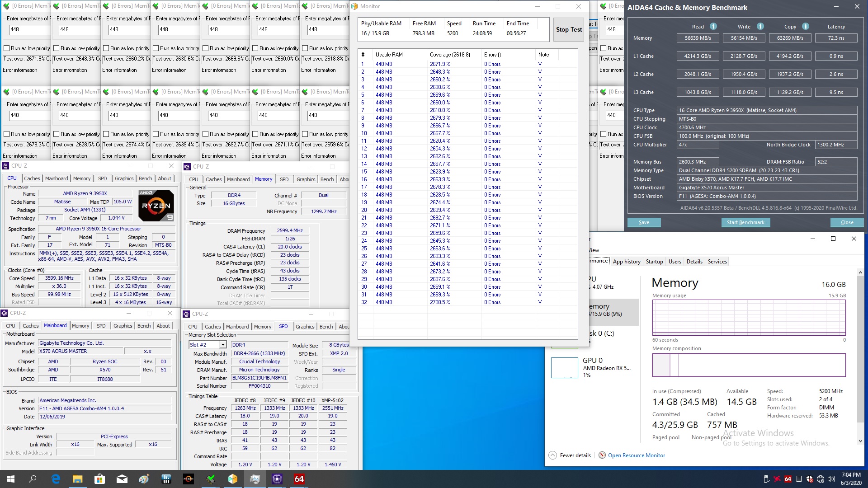This screenshot has width=868, height=488.
Task: Switch to Startup tab in Task Manager
Action: point(654,262)
